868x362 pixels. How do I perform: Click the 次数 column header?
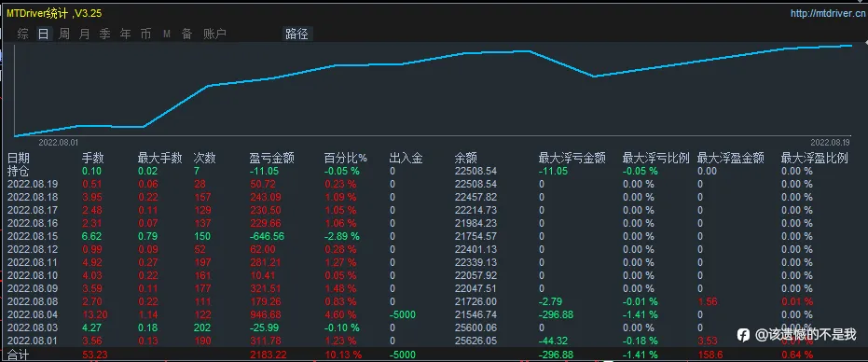tap(204, 159)
